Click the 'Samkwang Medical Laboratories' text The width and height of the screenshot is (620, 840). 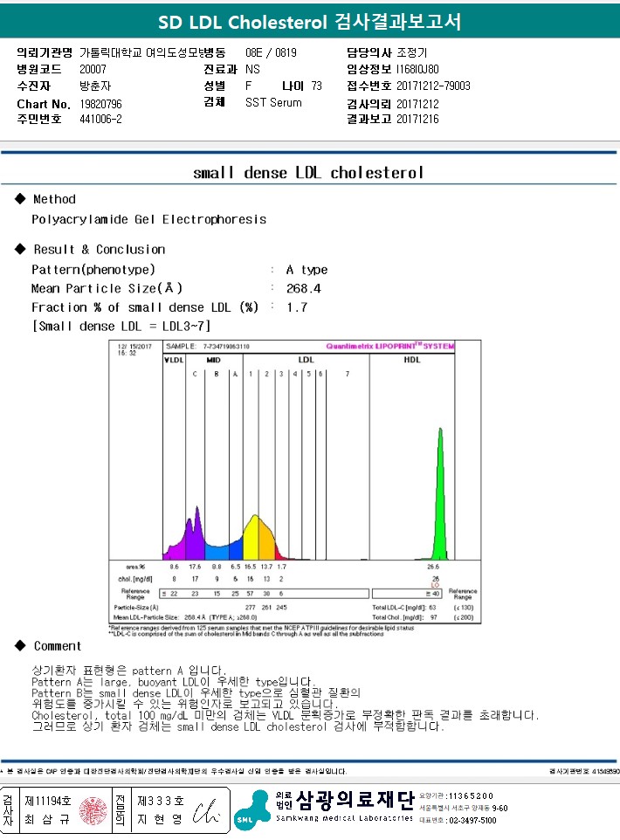[x=344, y=818]
